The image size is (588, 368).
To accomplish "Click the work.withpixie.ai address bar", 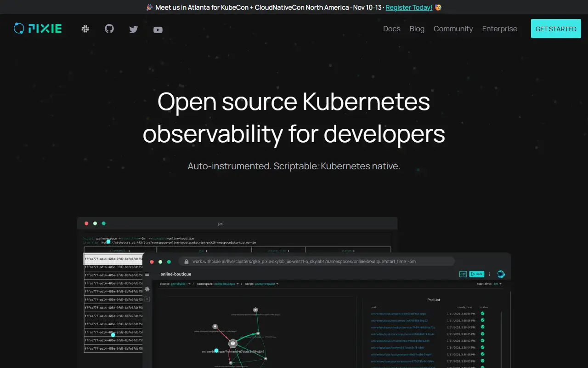I will coord(317,261).
